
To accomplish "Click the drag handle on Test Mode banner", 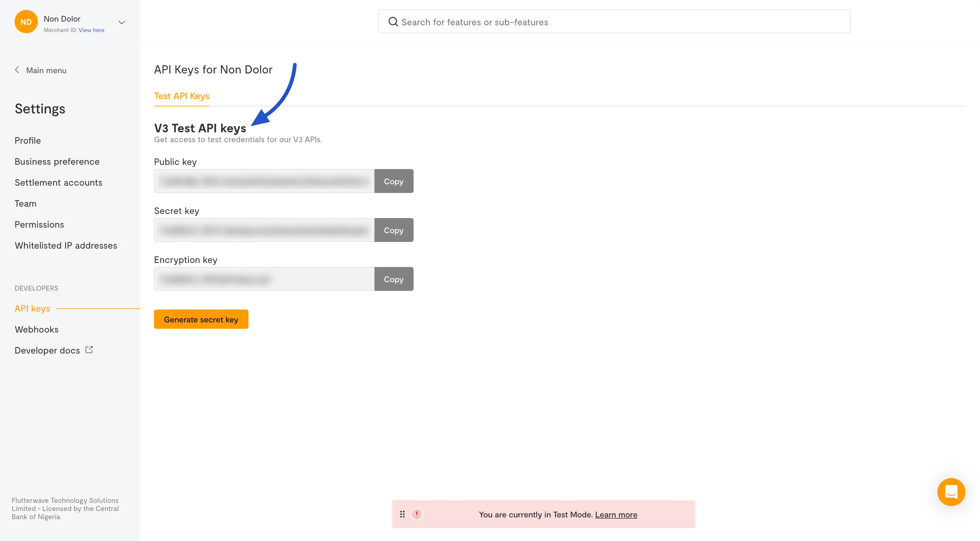I will (402, 514).
